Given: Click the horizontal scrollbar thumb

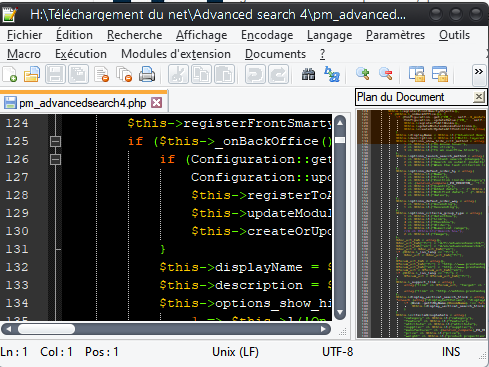Looking at the screenshot, I should tap(46, 329).
